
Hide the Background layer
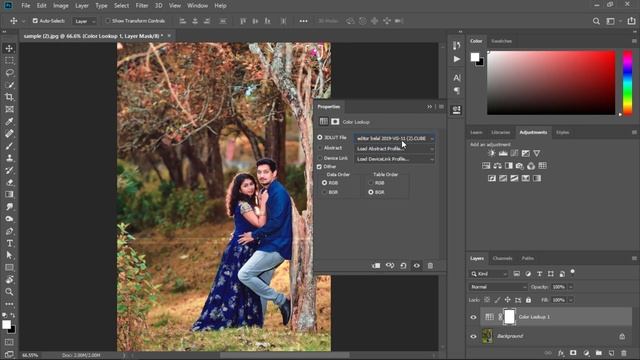473,337
